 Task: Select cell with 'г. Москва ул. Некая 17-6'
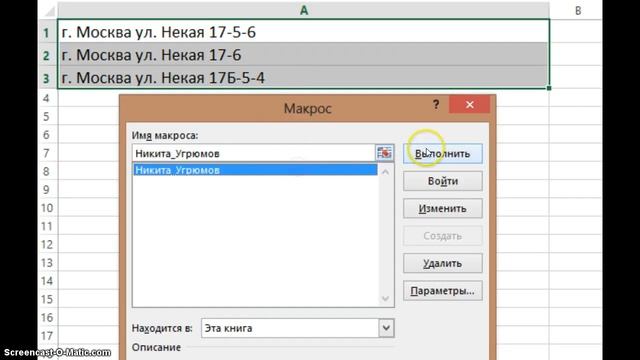pos(304,55)
